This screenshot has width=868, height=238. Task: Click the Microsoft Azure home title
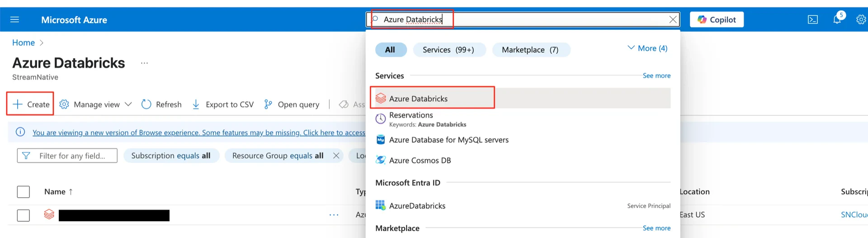pyautogui.click(x=74, y=20)
